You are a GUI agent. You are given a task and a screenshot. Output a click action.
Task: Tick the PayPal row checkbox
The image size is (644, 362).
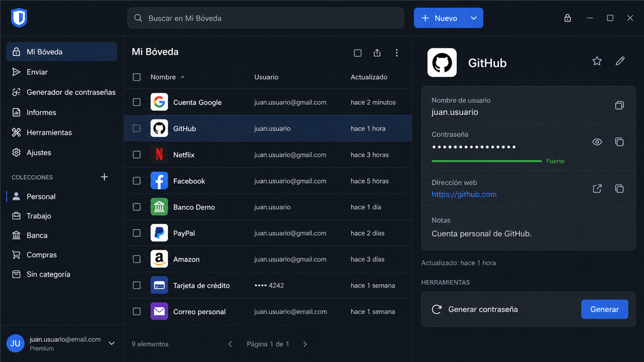[x=137, y=233]
